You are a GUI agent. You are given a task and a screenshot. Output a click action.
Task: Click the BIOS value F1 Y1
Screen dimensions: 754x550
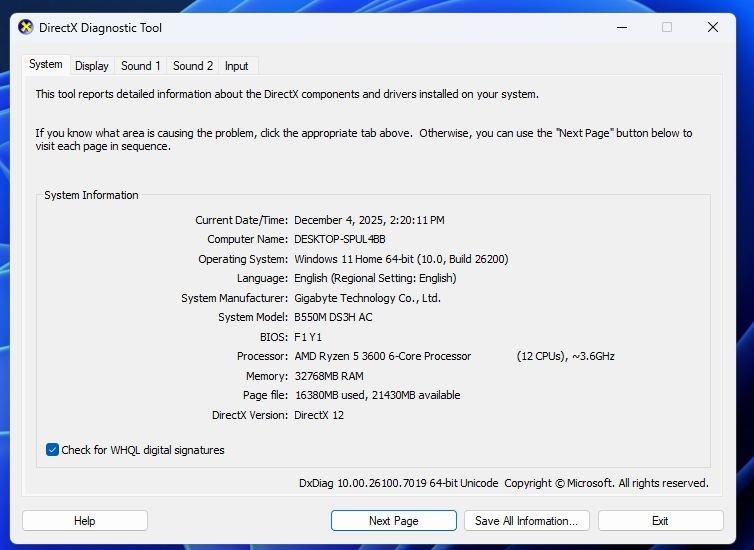click(x=308, y=337)
